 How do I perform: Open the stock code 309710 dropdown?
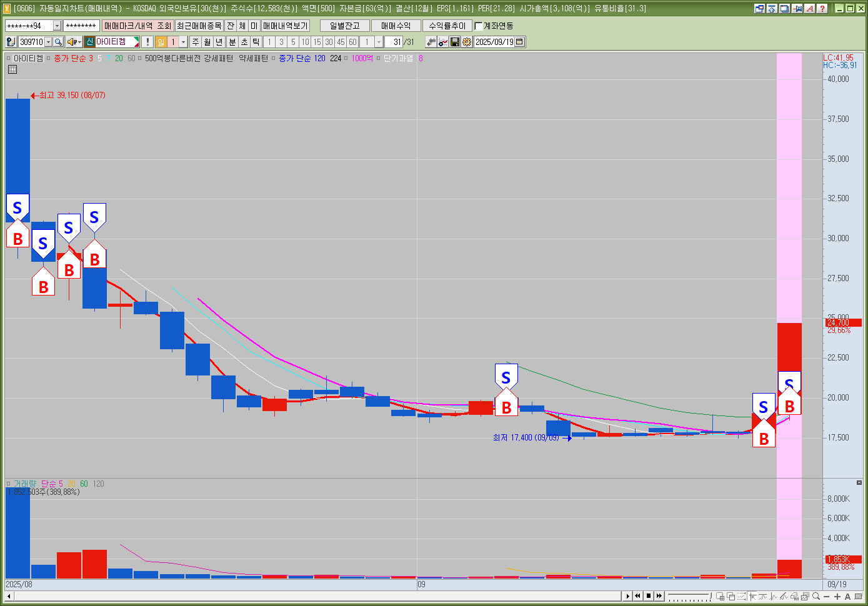point(48,42)
